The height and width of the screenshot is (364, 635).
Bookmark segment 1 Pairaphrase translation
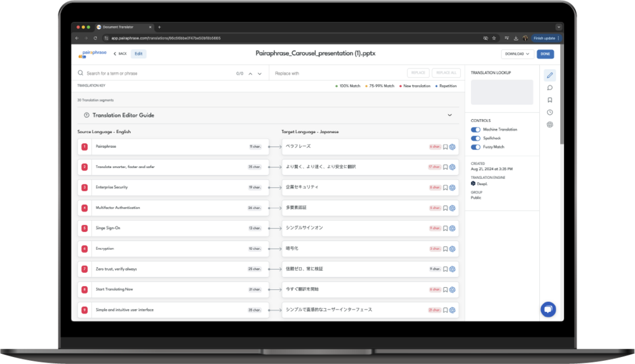click(445, 147)
